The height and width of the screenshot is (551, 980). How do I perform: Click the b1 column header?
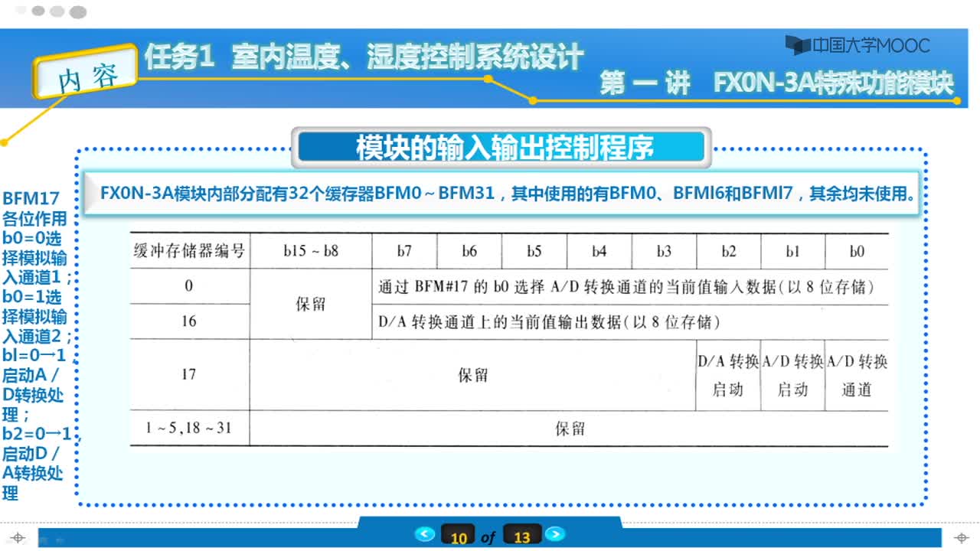[792, 250]
